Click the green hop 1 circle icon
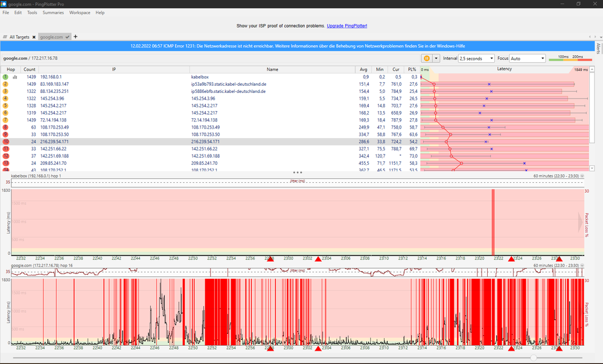Image resolution: width=603 pixels, height=364 pixels. (5, 77)
